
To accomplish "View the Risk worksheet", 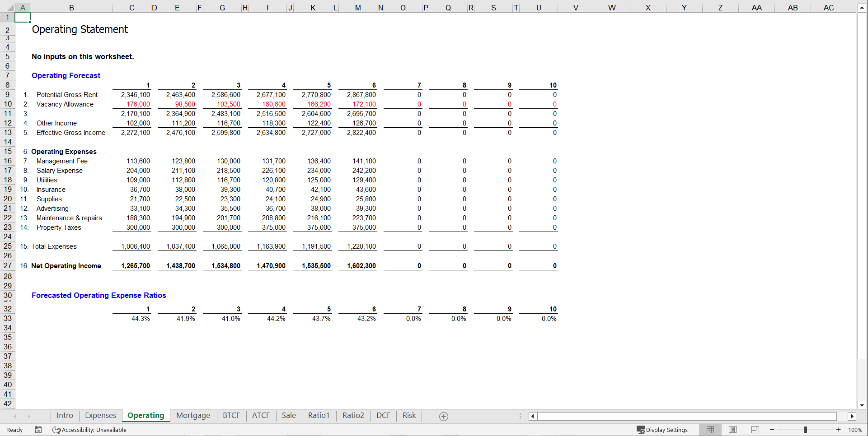I will 408,415.
